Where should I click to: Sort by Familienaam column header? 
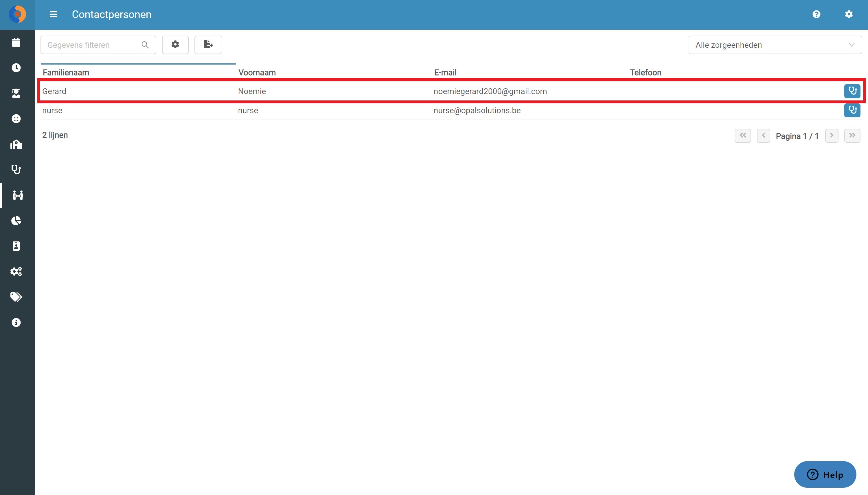click(66, 72)
